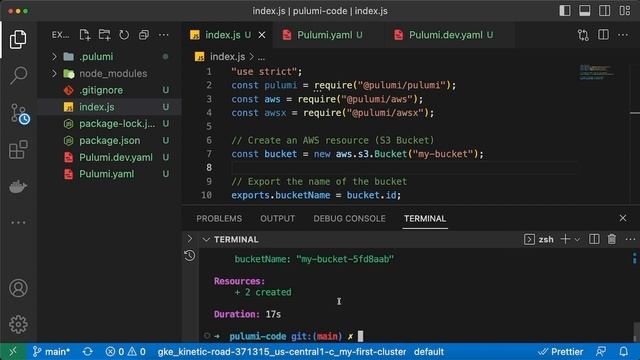Toggle bottom panel visibility in title bar
640x360 pixels.
585,11
